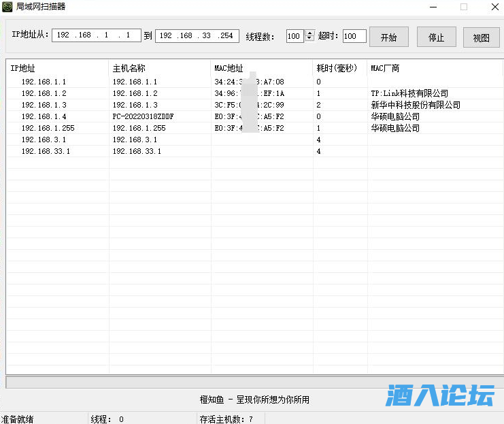Sort by the 耗时(毫秒) column header
The image size is (504, 424).
339,68
